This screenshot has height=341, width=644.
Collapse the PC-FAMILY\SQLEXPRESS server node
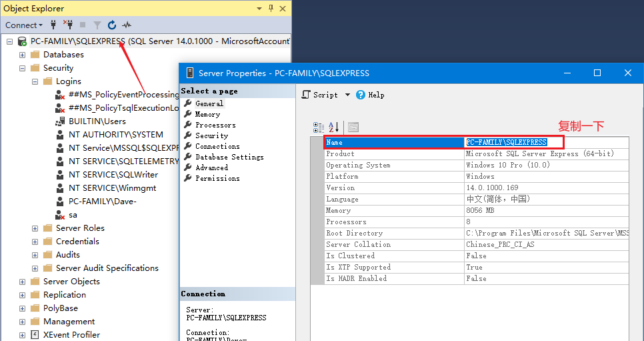coord(10,41)
